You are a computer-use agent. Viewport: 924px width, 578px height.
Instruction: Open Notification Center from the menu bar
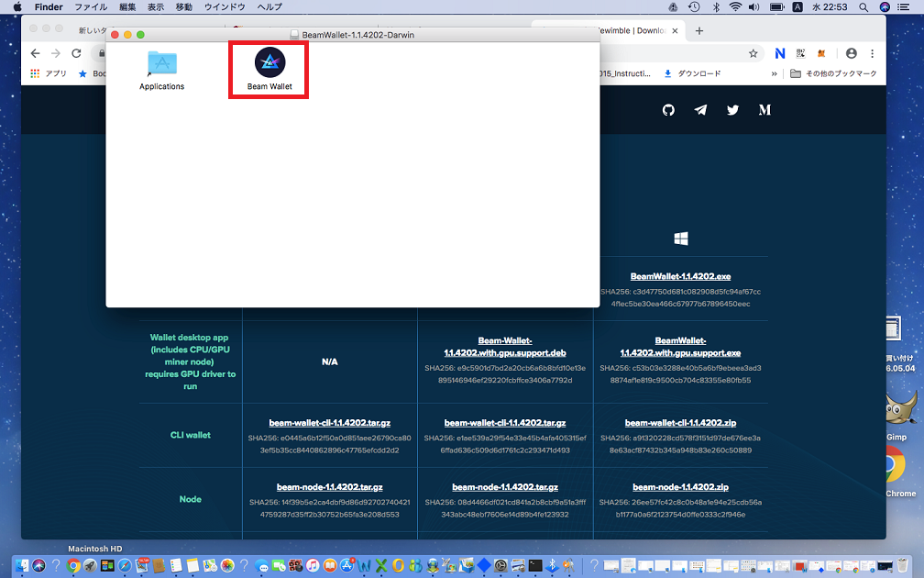pyautogui.click(x=903, y=7)
